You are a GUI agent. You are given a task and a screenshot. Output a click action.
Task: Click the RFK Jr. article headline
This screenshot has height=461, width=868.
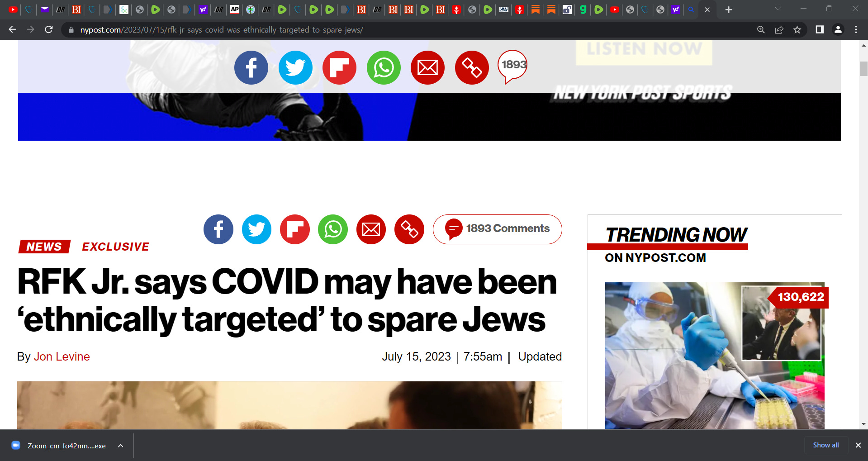point(287,300)
